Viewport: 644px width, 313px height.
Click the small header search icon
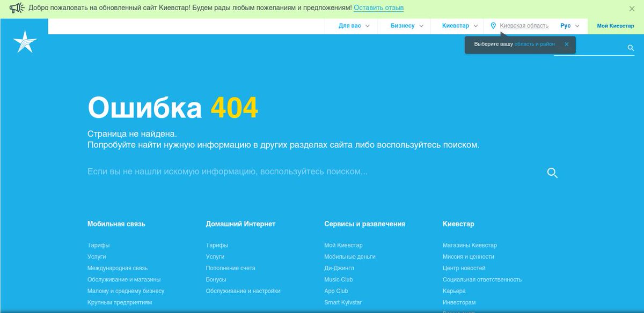pos(631,48)
